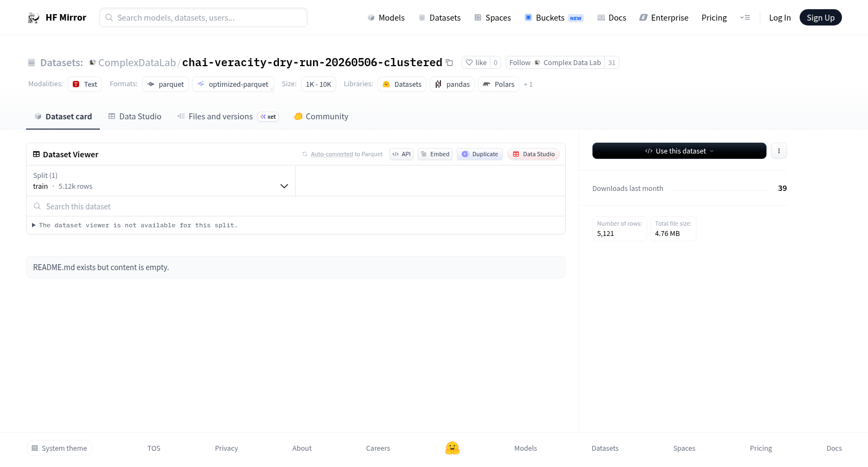
Task: Click the pandas library tag
Action: [x=452, y=84]
